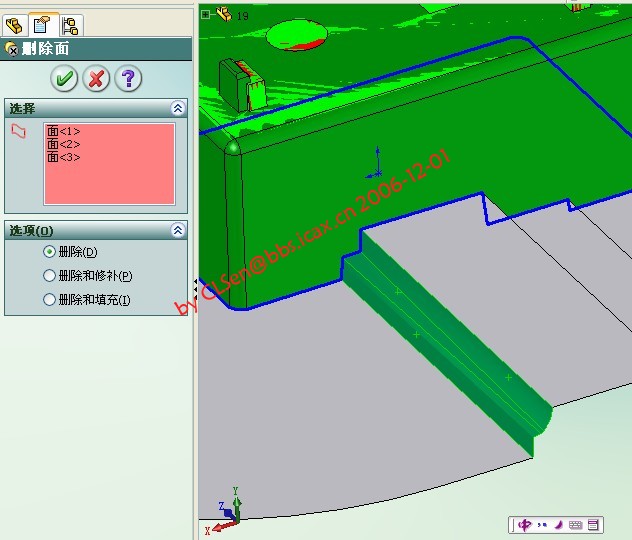Click the panel splitter collapse arrows
The height and width of the screenshot is (540, 632).
tap(195, 289)
